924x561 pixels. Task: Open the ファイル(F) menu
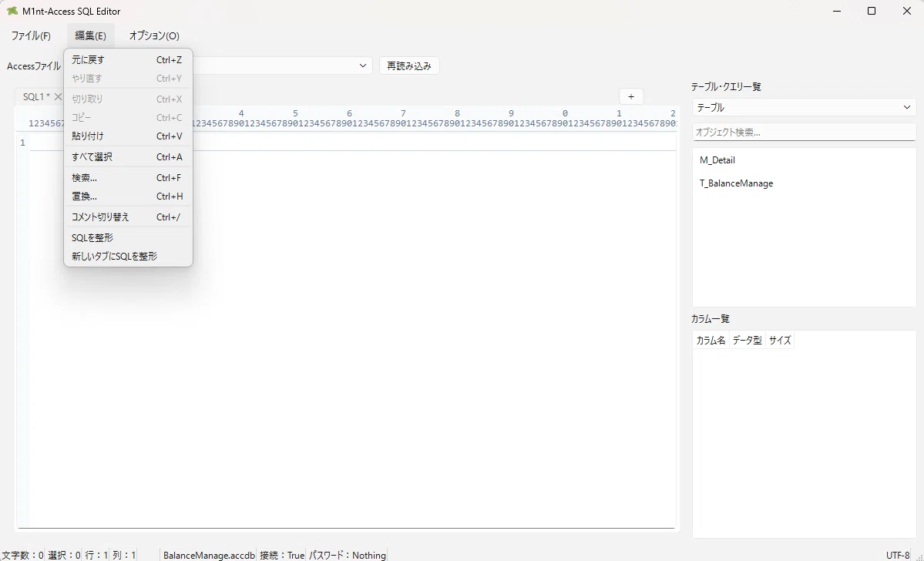[x=32, y=36]
